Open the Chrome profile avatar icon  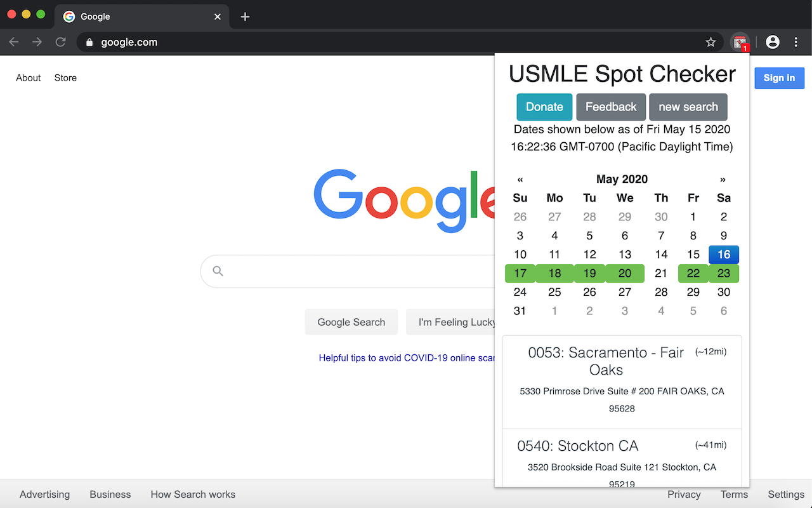pos(773,43)
